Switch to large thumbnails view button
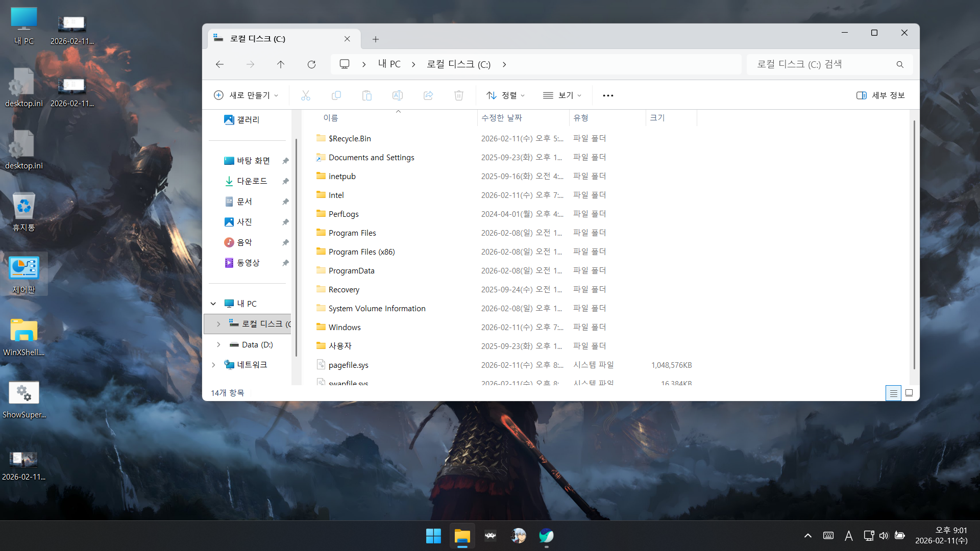Image resolution: width=980 pixels, height=551 pixels. pos(909,393)
